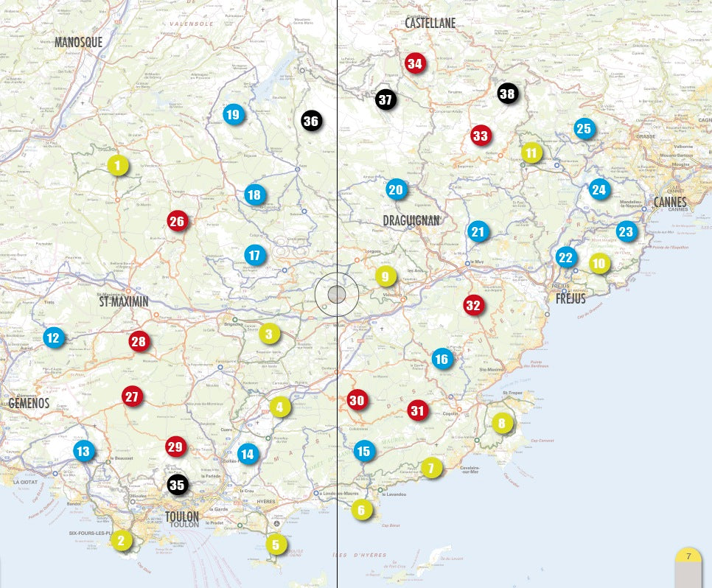This screenshot has width=712, height=588.
Task: Open black marker 36
Action: click(x=311, y=121)
